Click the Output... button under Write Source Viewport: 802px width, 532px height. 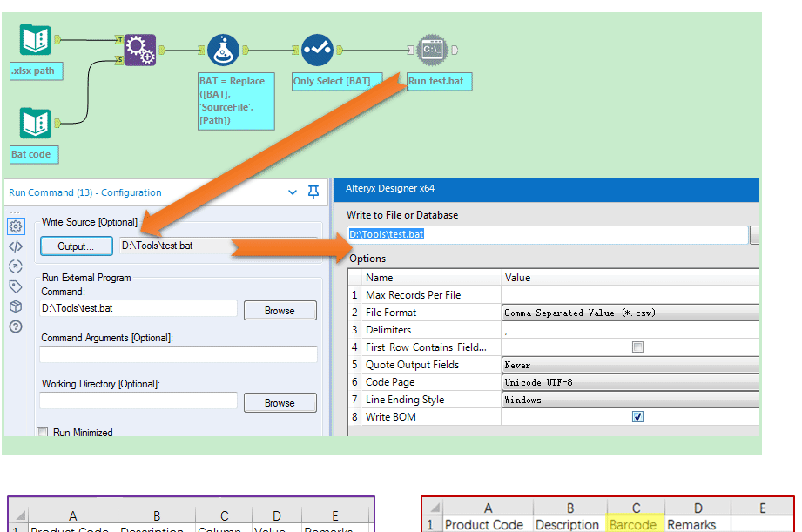77,246
